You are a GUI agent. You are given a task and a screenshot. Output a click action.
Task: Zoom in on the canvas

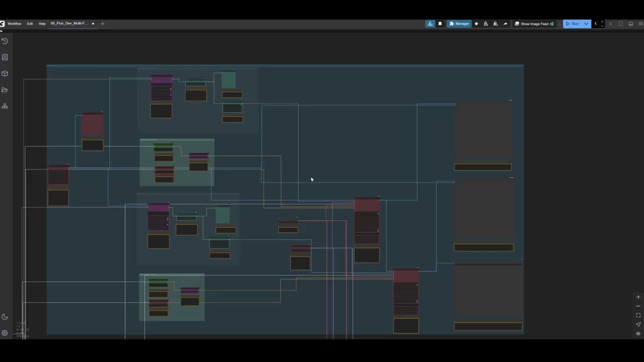click(638, 297)
